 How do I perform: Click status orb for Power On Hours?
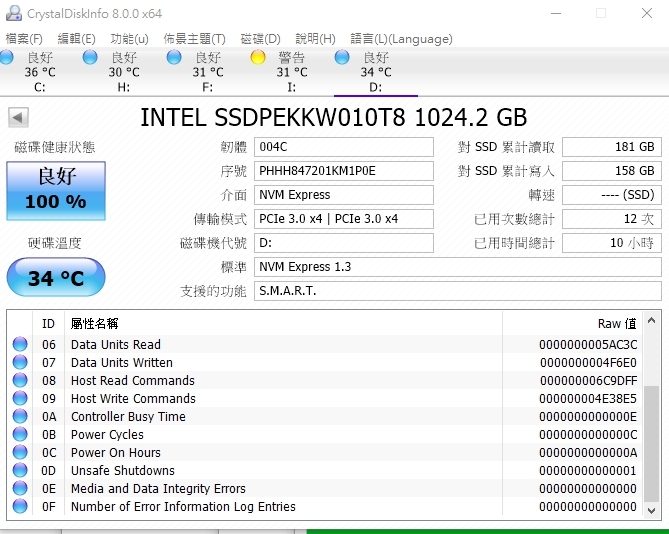coord(20,452)
